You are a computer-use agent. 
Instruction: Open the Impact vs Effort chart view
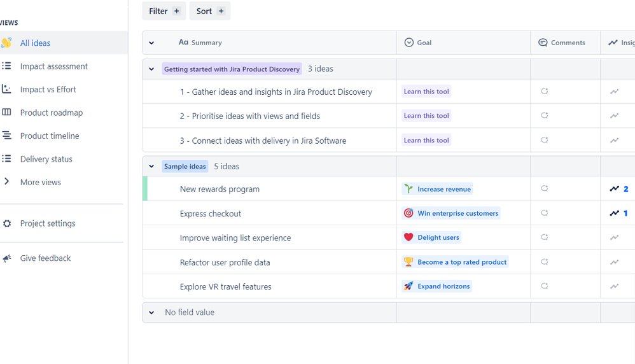tap(48, 90)
